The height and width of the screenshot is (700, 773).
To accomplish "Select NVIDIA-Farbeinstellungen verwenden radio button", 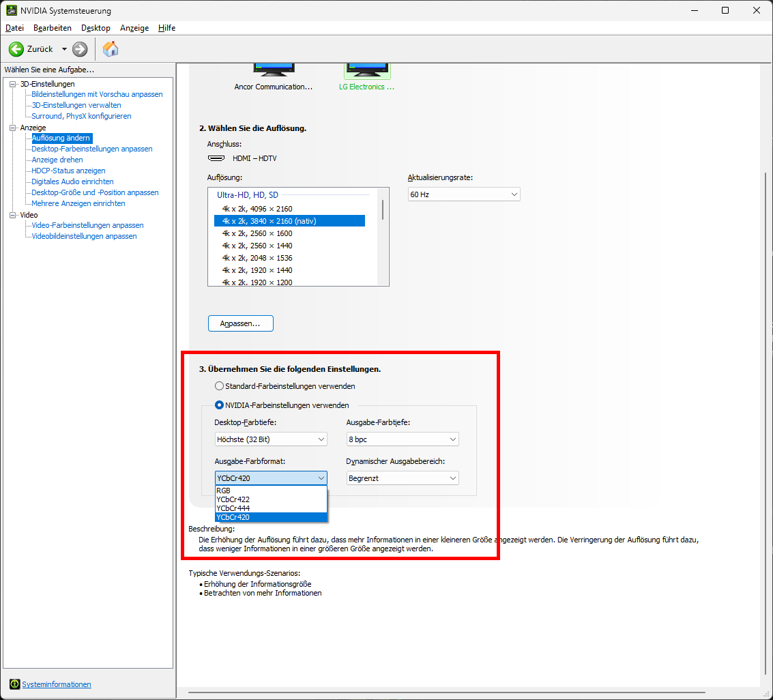I will click(220, 405).
